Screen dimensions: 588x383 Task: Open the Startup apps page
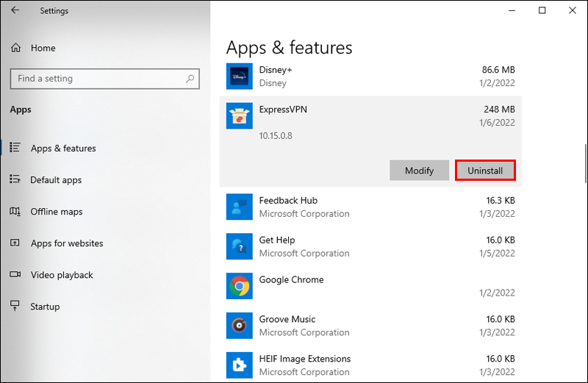(44, 307)
